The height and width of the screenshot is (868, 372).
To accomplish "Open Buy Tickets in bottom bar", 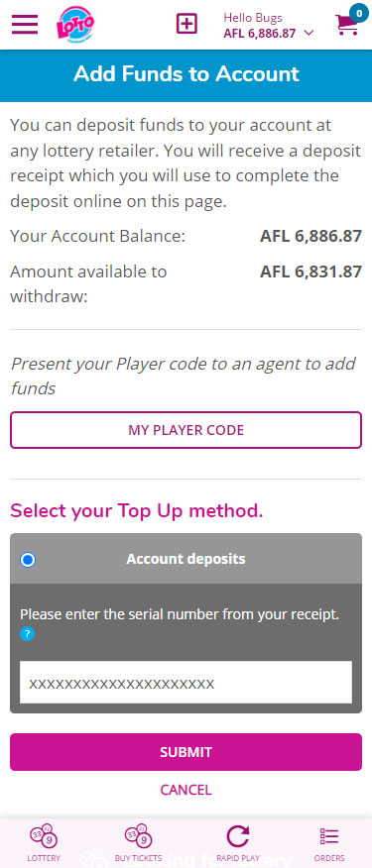I will pos(139,842).
